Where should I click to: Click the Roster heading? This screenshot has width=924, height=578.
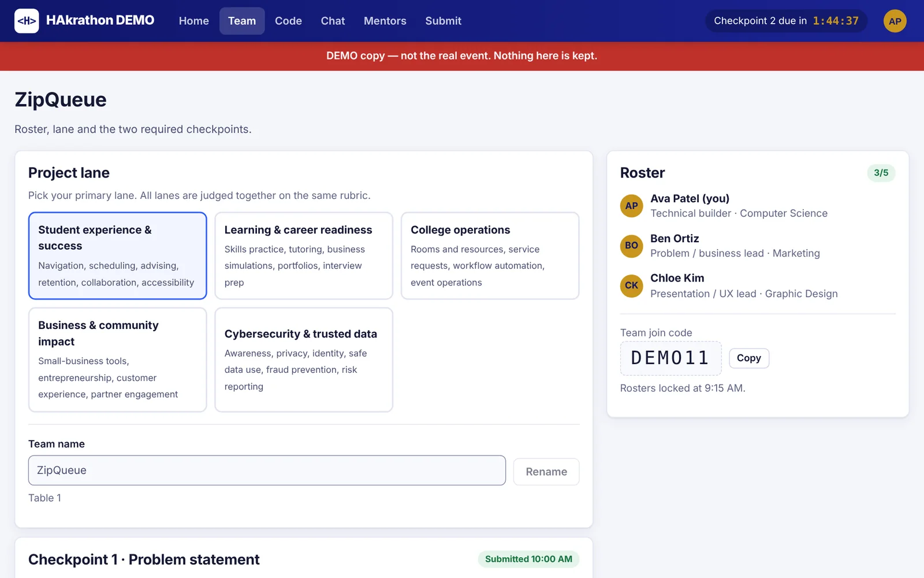642,173
